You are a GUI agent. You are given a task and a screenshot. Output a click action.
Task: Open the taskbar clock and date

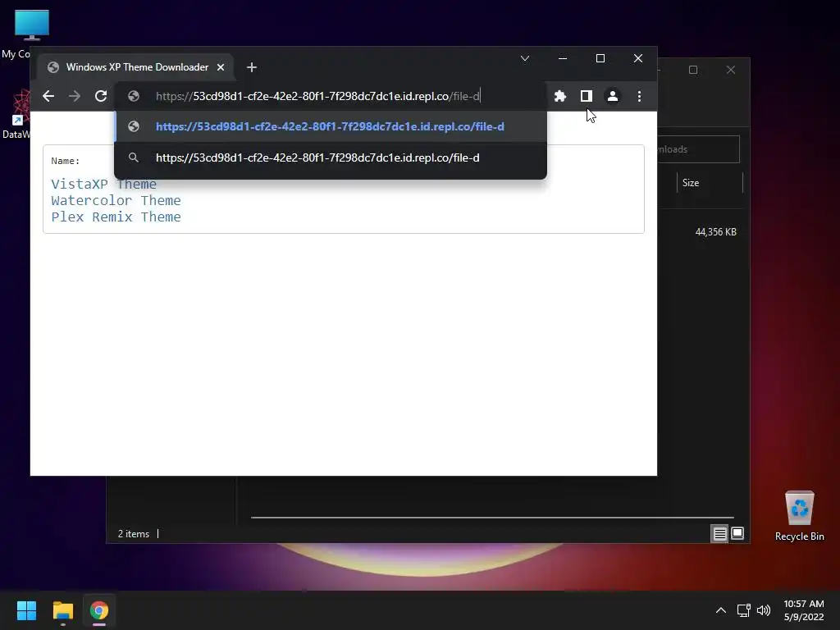(804, 610)
